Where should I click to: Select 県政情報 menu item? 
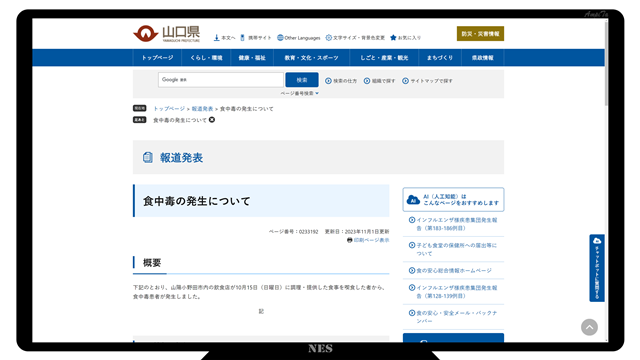482,58
